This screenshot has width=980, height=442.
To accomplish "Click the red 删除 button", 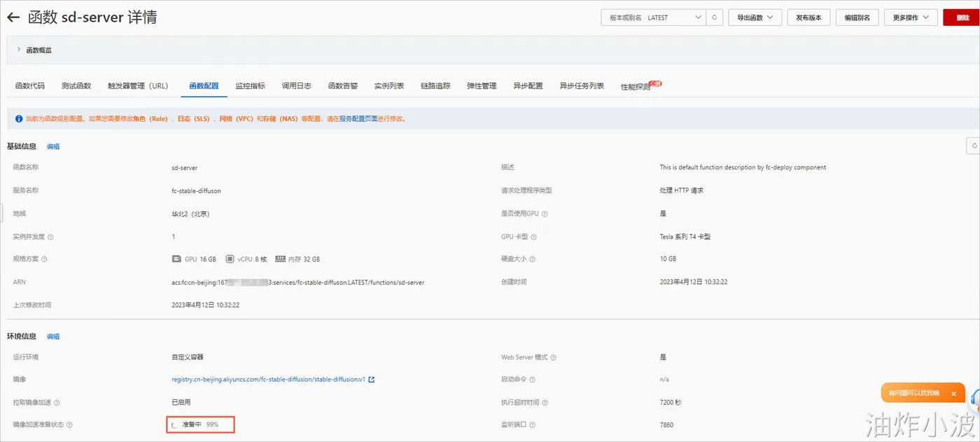I will (x=961, y=17).
